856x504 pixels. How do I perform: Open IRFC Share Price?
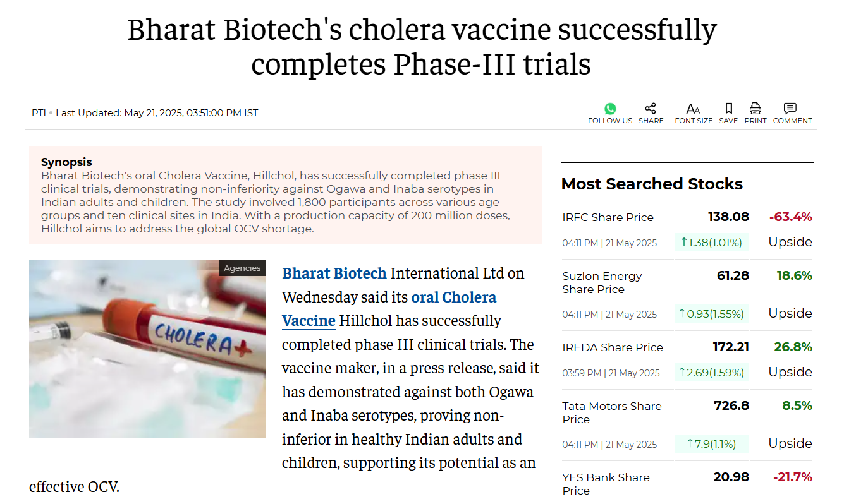tap(608, 217)
